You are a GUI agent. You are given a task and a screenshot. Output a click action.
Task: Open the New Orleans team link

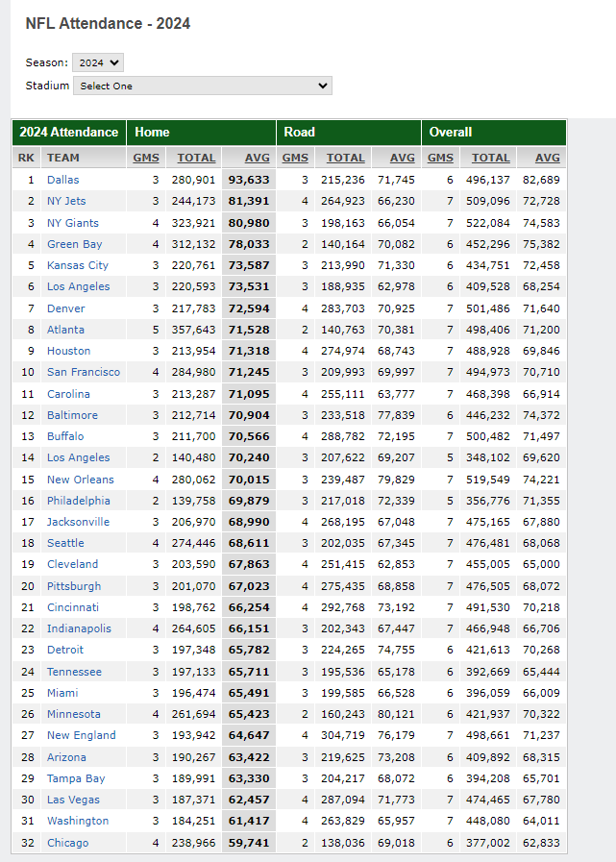point(81,480)
